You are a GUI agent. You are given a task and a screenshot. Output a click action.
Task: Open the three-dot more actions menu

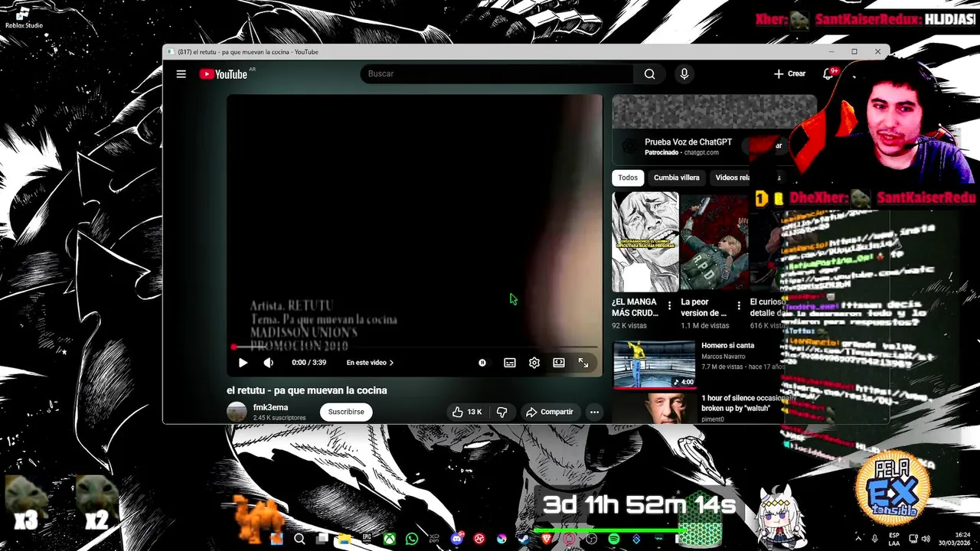tap(594, 412)
